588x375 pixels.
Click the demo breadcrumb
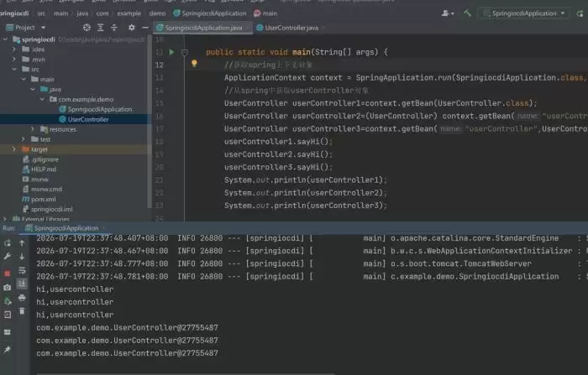[x=157, y=13]
